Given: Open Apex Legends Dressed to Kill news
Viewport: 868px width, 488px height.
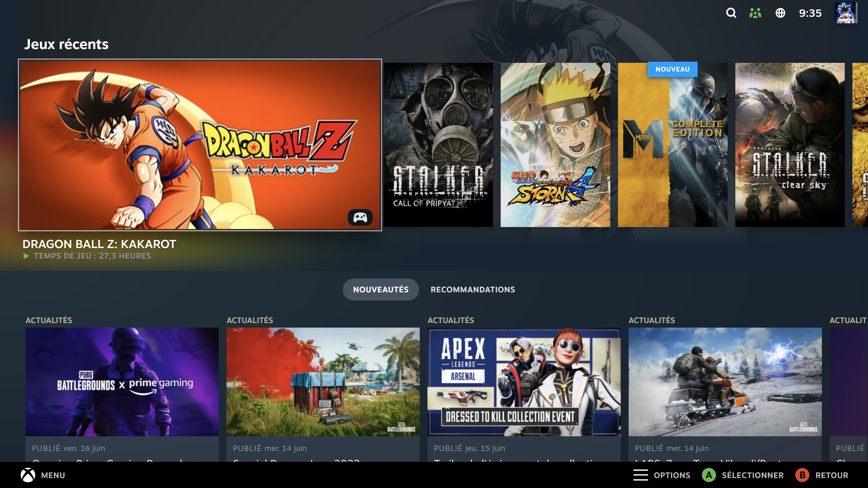Looking at the screenshot, I should [x=524, y=382].
